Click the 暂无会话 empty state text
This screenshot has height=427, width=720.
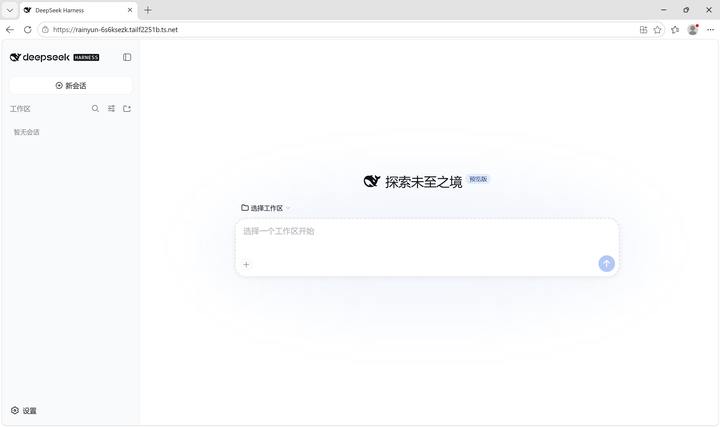27,132
